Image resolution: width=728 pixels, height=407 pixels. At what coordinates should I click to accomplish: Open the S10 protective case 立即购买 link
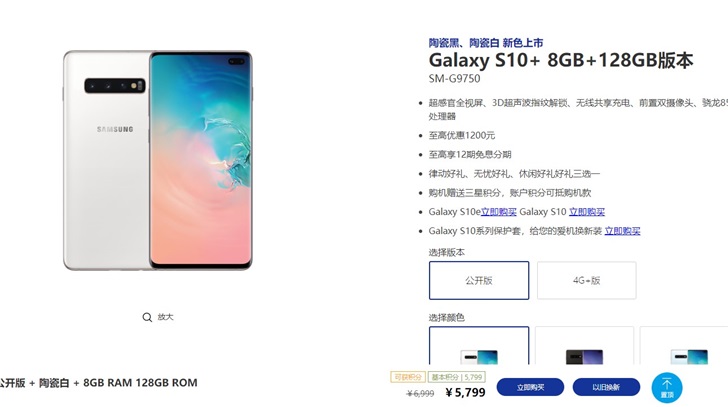622,231
